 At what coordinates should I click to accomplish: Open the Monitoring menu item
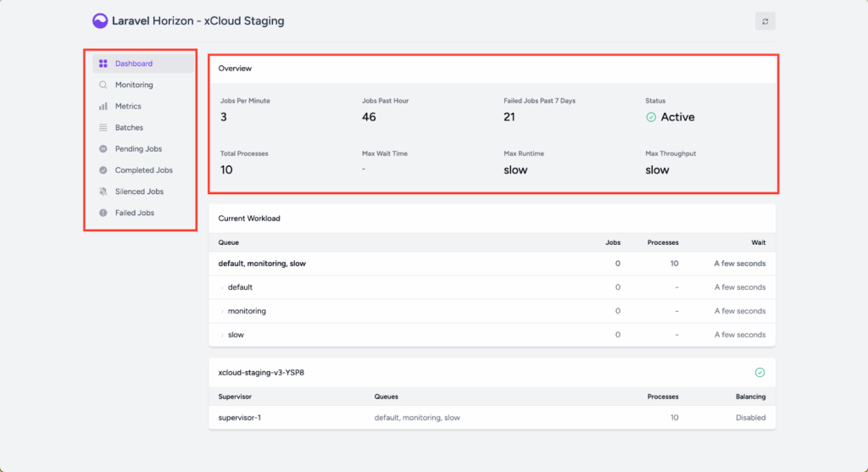point(134,85)
